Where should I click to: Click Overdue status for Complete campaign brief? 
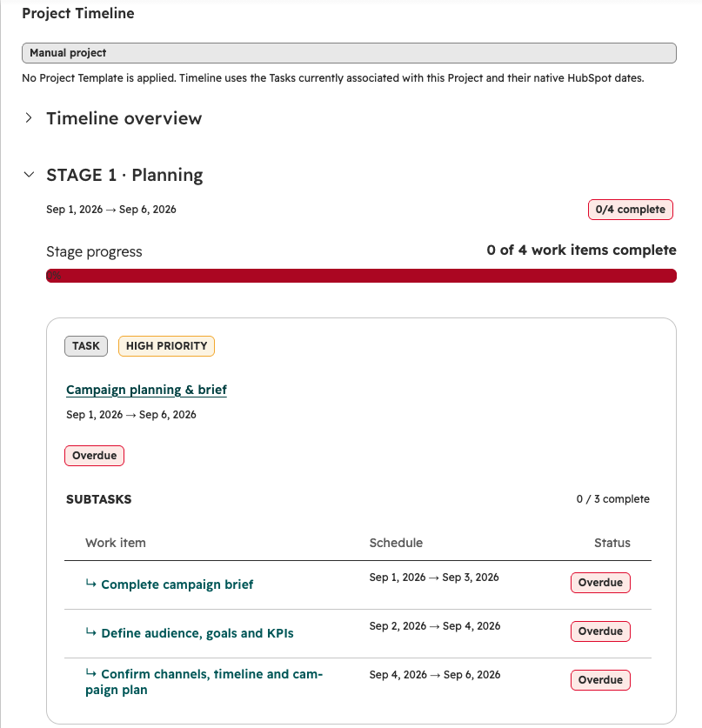pos(600,583)
